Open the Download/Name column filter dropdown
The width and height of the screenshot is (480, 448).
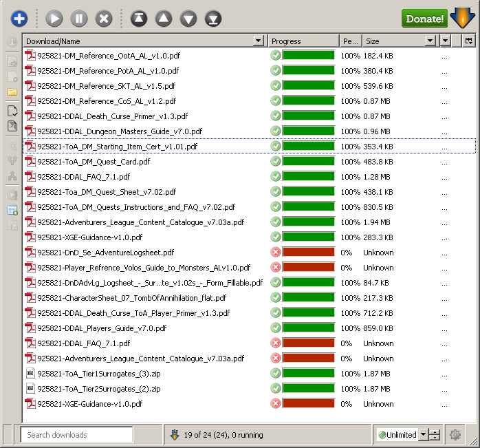coord(259,41)
